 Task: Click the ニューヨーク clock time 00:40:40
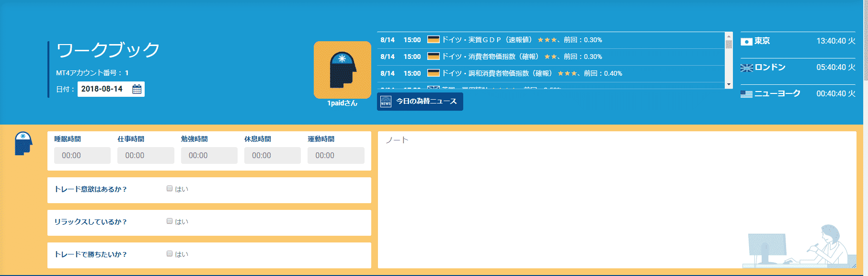pyautogui.click(x=836, y=94)
